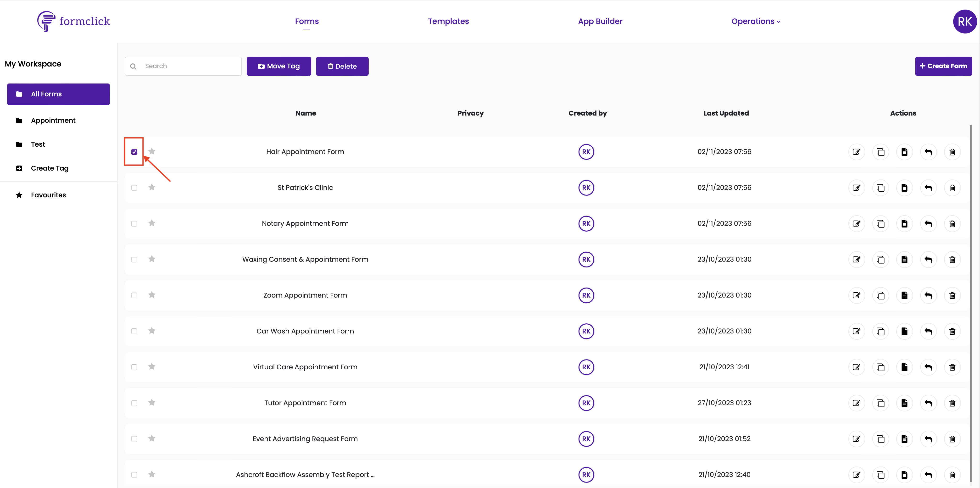Delete Virtual Care Appointment Form
Image resolution: width=980 pixels, height=488 pixels.
click(952, 367)
